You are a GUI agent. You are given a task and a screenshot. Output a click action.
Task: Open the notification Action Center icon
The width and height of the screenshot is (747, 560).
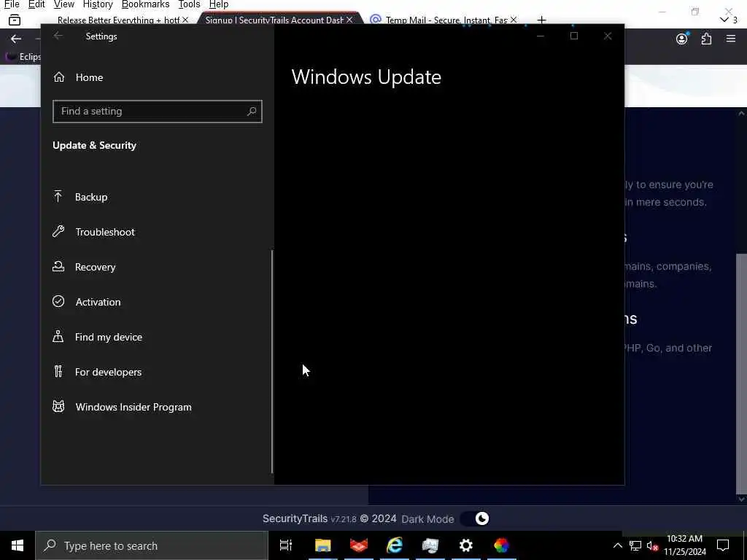[x=723, y=545]
